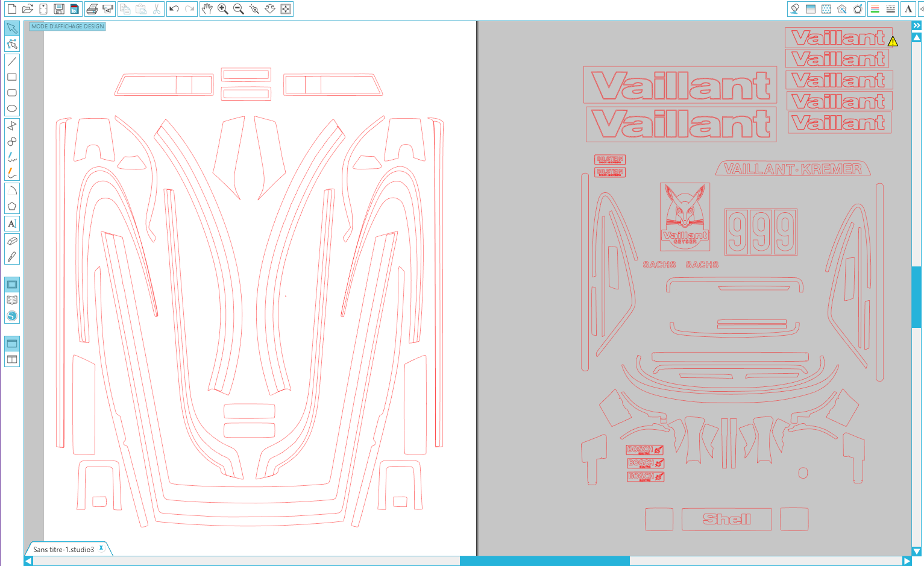Switch to split-pane view
The height and width of the screenshot is (566, 924).
point(12,359)
